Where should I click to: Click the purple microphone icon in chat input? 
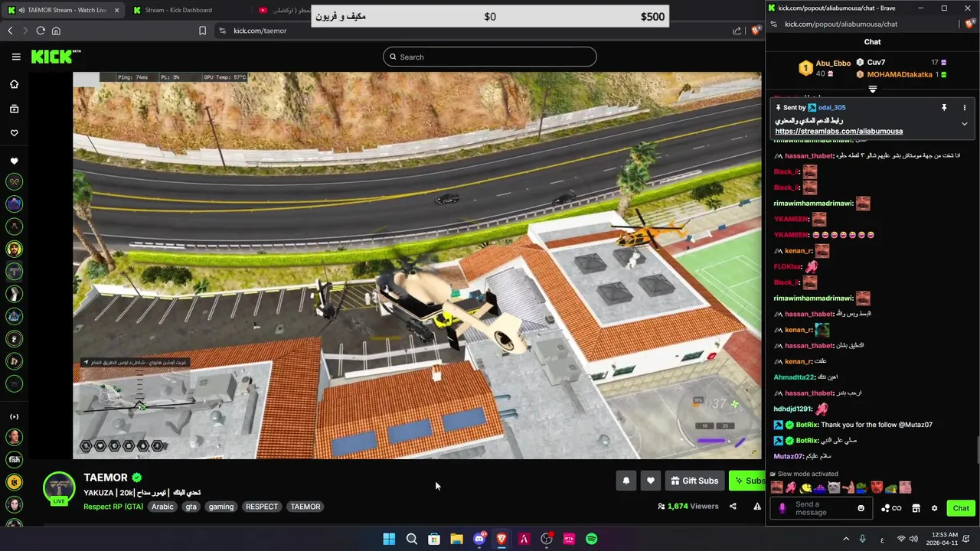tap(782, 508)
